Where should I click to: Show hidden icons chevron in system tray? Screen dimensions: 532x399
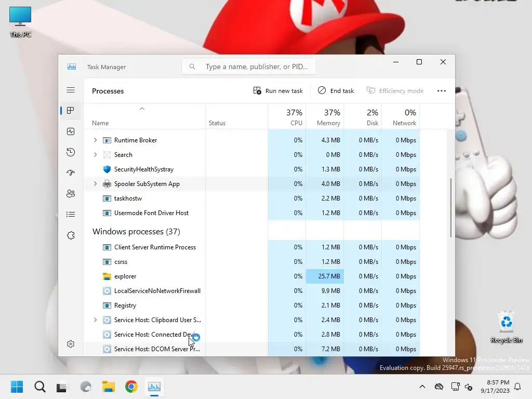coord(422,387)
